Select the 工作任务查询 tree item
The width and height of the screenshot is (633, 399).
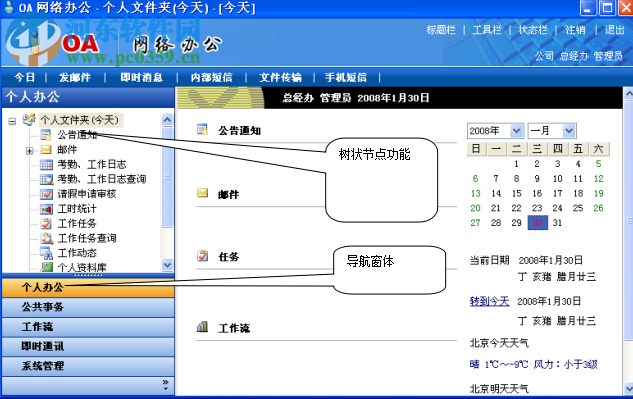point(87,238)
